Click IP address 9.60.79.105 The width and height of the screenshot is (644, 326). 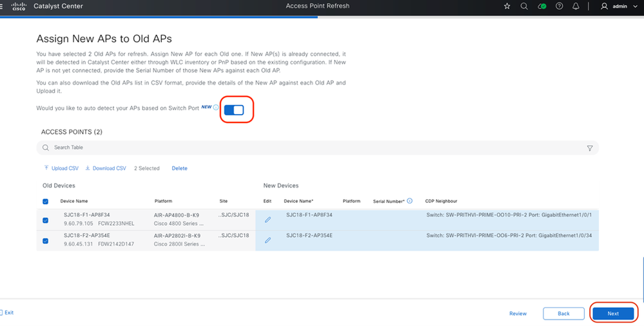[78, 224]
